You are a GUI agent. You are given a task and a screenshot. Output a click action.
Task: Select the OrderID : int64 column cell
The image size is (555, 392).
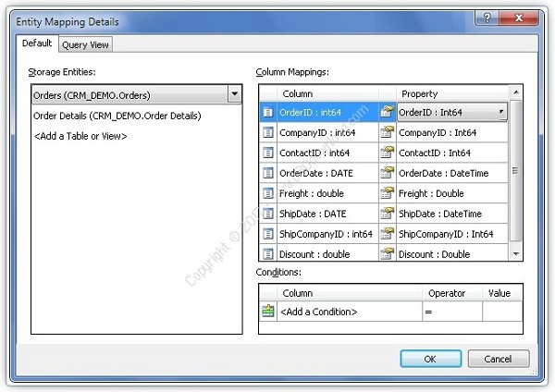pyautogui.click(x=327, y=113)
